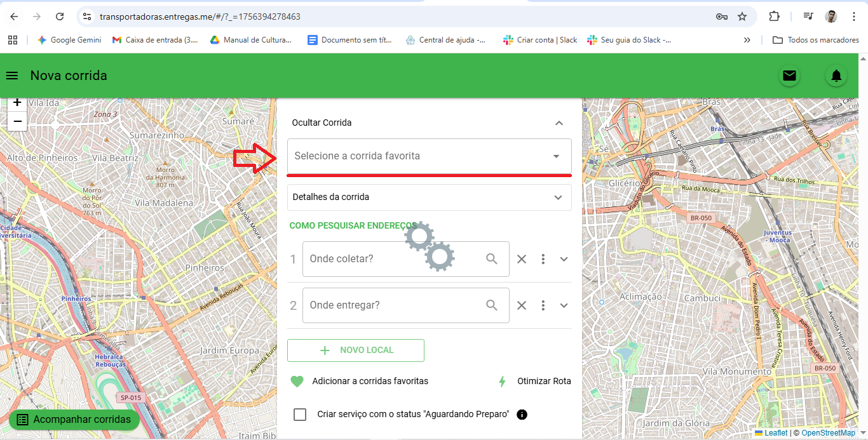Bookmark this page with the star

(x=742, y=17)
